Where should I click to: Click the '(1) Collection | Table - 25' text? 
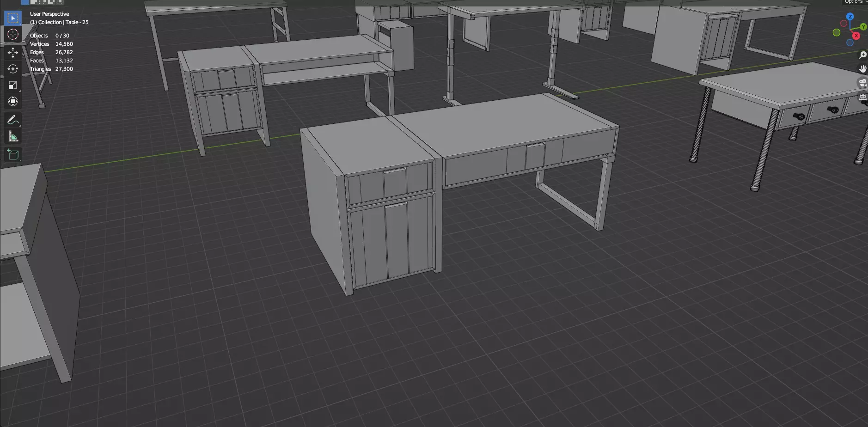pos(59,22)
